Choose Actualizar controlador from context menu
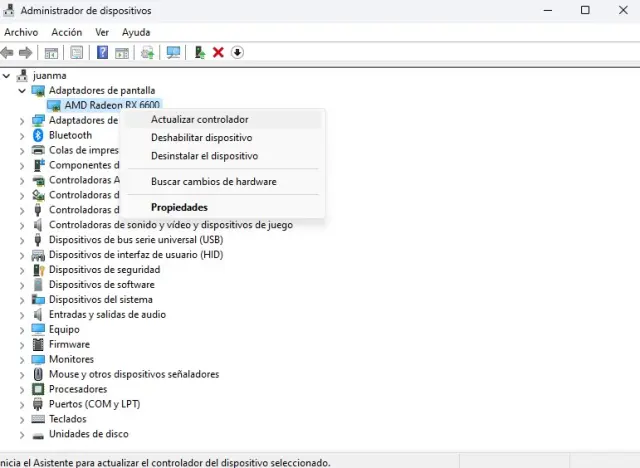 click(x=199, y=119)
